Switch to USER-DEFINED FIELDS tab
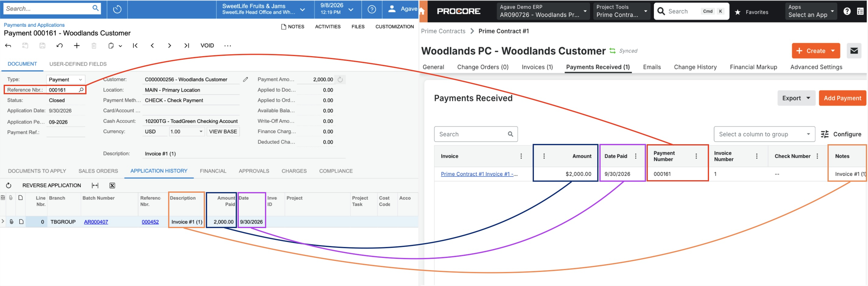 pyautogui.click(x=78, y=64)
